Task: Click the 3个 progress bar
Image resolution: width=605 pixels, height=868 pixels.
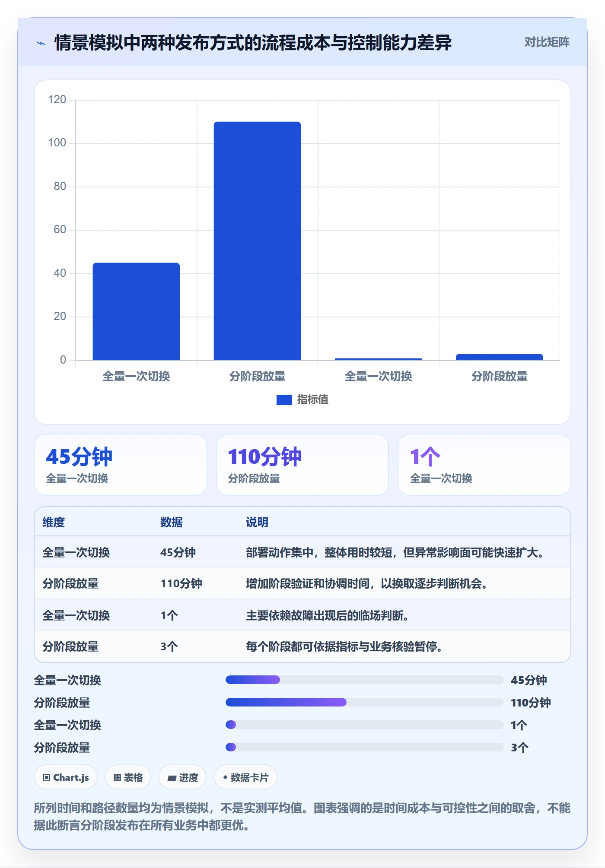Action: click(364, 748)
